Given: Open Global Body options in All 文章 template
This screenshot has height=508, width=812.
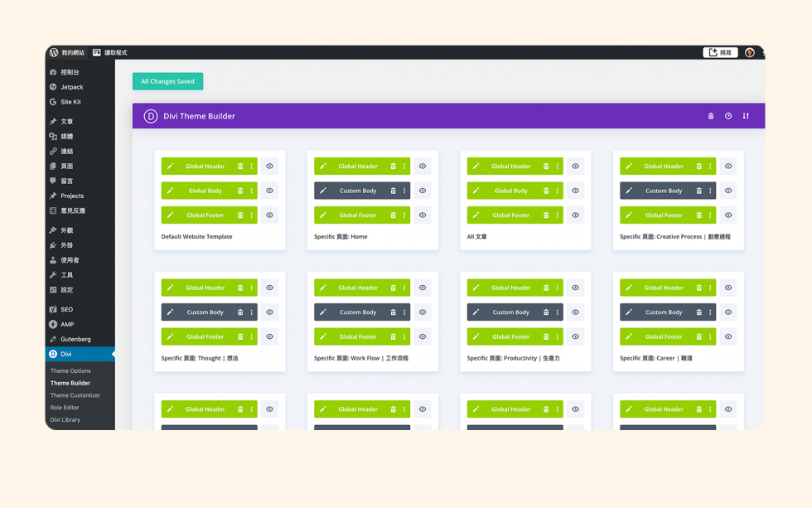Looking at the screenshot, I should click(557, 191).
